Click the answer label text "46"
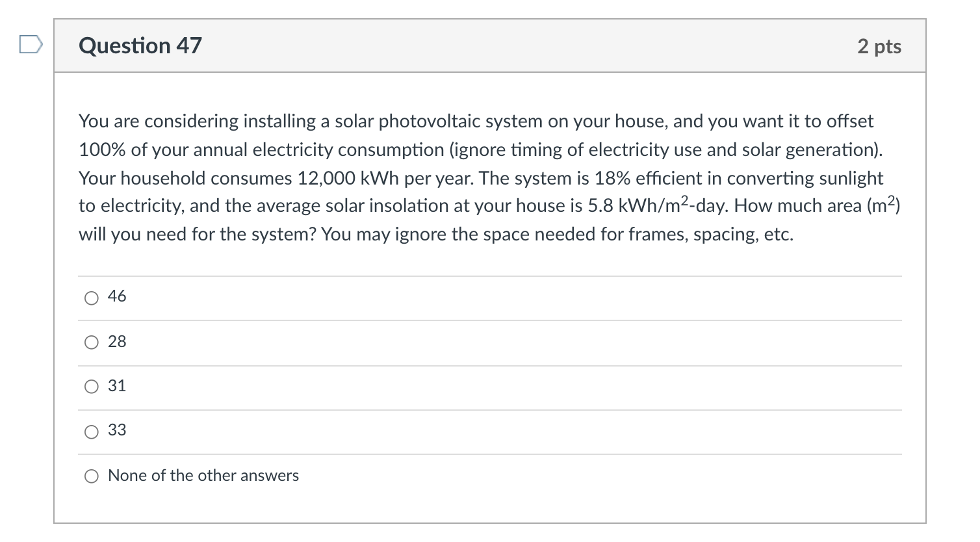The height and width of the screenshot is (542, 980). (117, 296)
